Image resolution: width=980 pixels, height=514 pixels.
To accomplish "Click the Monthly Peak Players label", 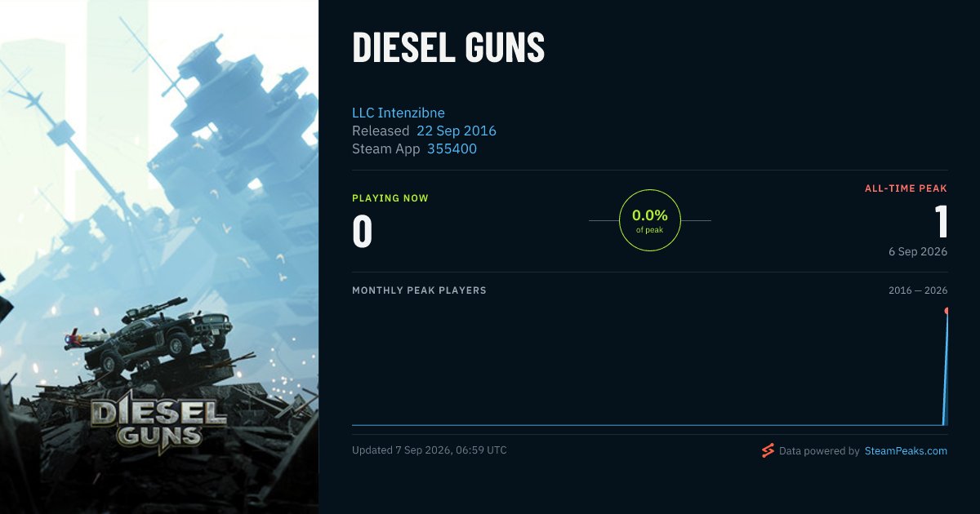I will tap(419, 290).
